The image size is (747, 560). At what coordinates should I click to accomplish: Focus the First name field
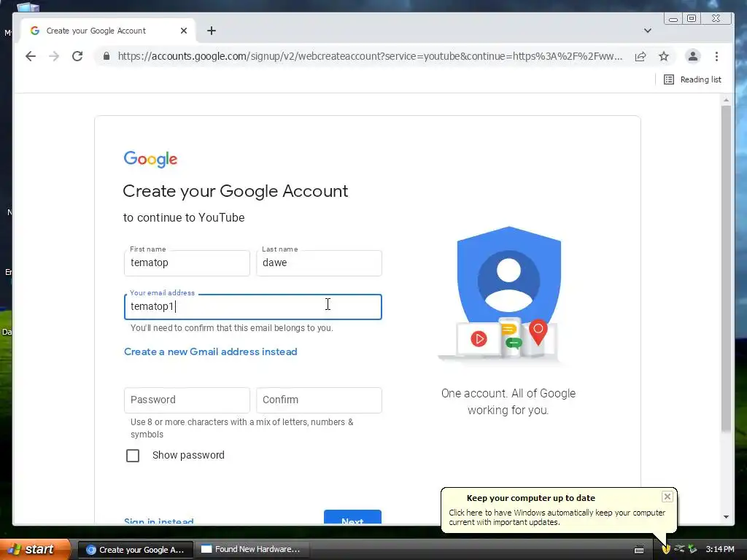(187, 262)
